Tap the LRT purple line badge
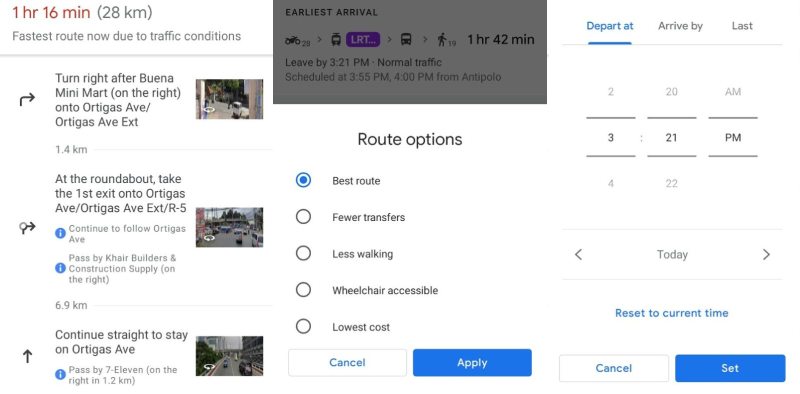 point(363,39)
